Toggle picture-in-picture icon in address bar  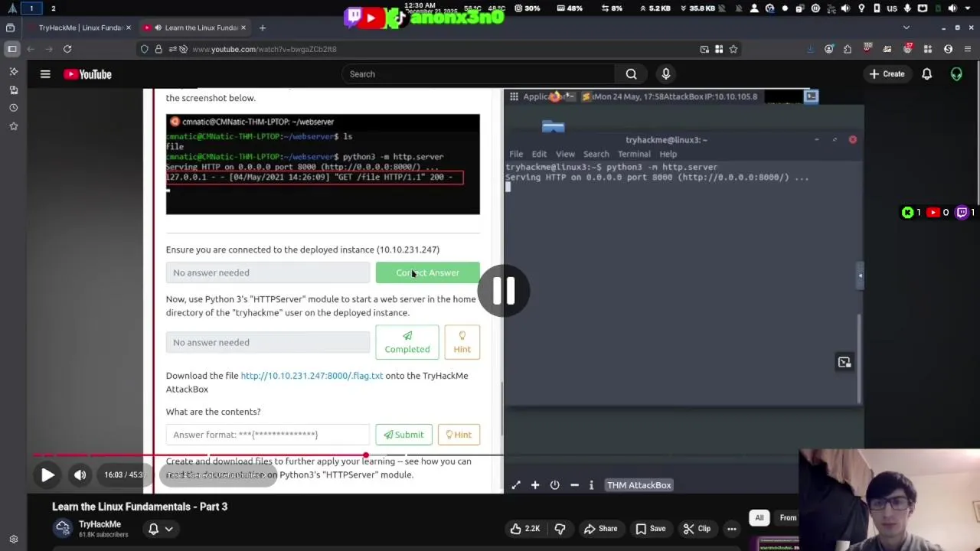pyautogui.click(x=704, y=49)
